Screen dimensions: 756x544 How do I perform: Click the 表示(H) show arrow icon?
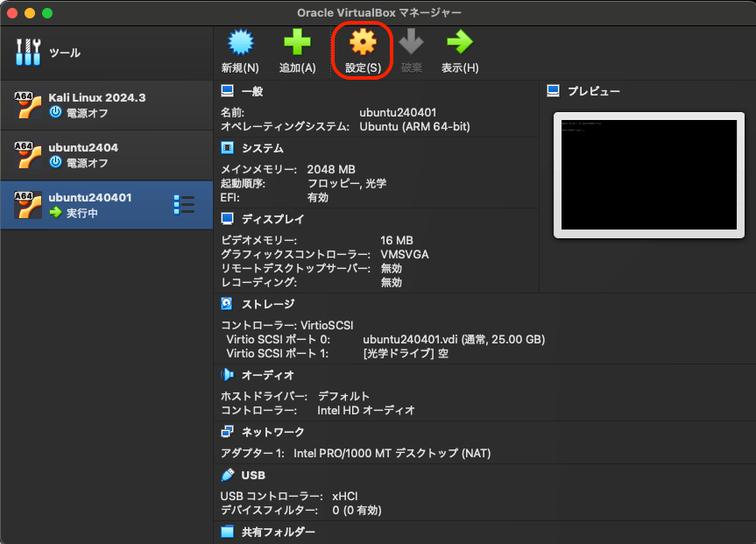pos(460,42)
